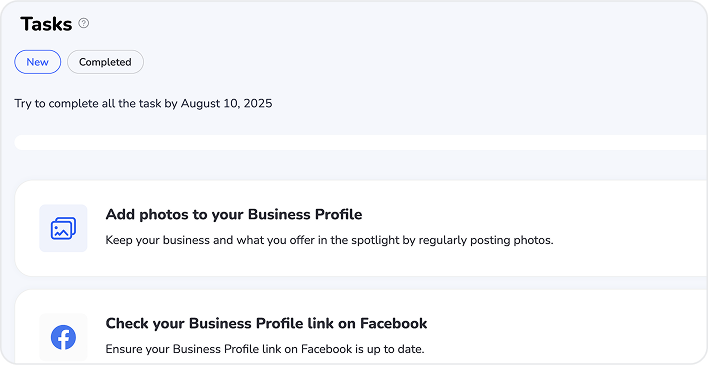
Task: Click the words Business Profile in photos title
Action: click(x=305, y=214)
